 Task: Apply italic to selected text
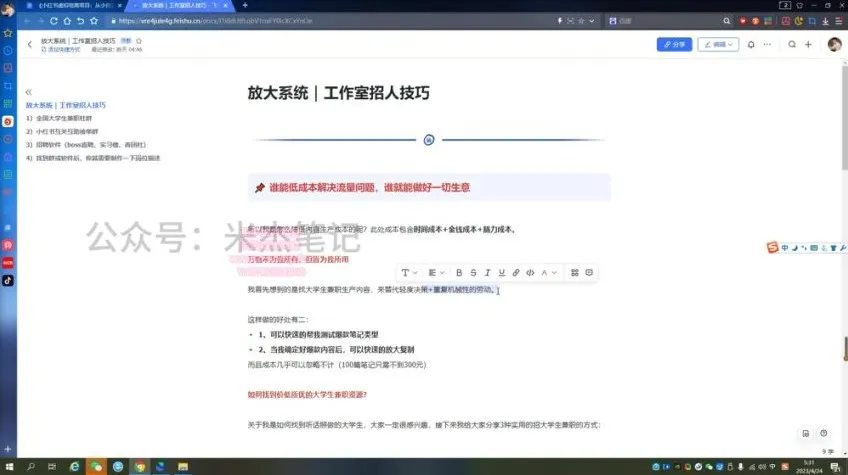click(487, 272)
